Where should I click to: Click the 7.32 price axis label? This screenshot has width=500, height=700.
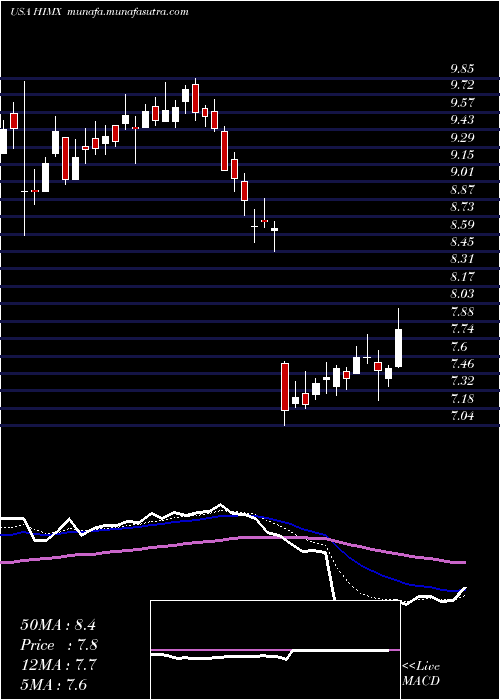pos(462,381)
